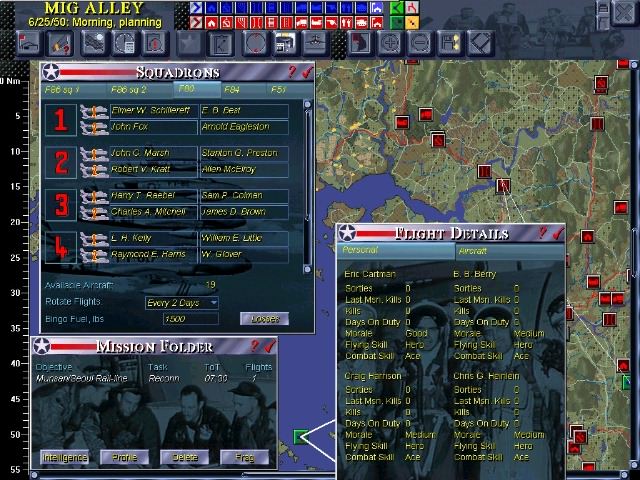This screenshot has width=640, height=480.
Task: Select flight number 1 red icon
Action: [60, 120]
